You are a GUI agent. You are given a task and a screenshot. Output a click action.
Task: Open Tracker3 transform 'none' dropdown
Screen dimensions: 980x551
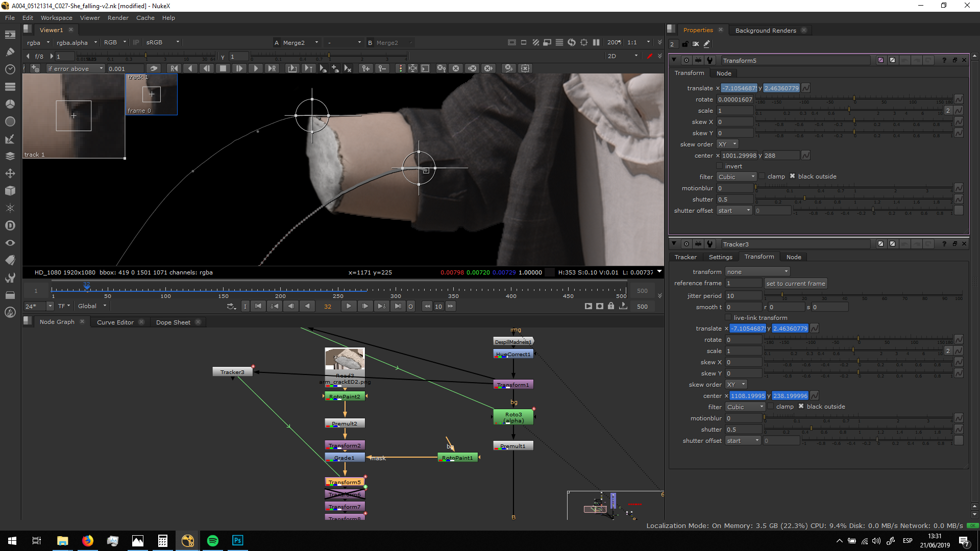757,272
